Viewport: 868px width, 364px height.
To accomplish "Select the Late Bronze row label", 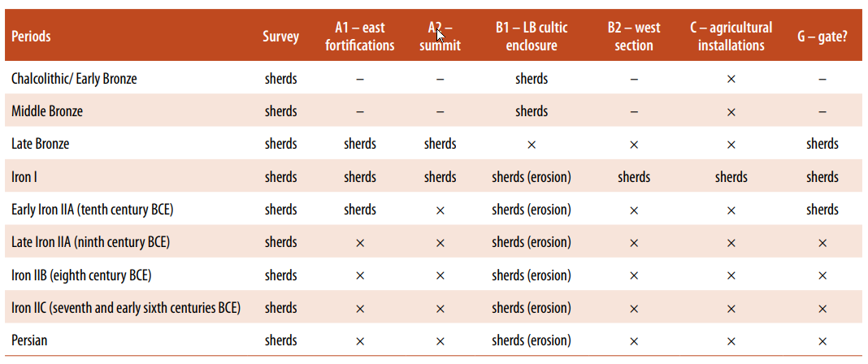I will [41, 144].
